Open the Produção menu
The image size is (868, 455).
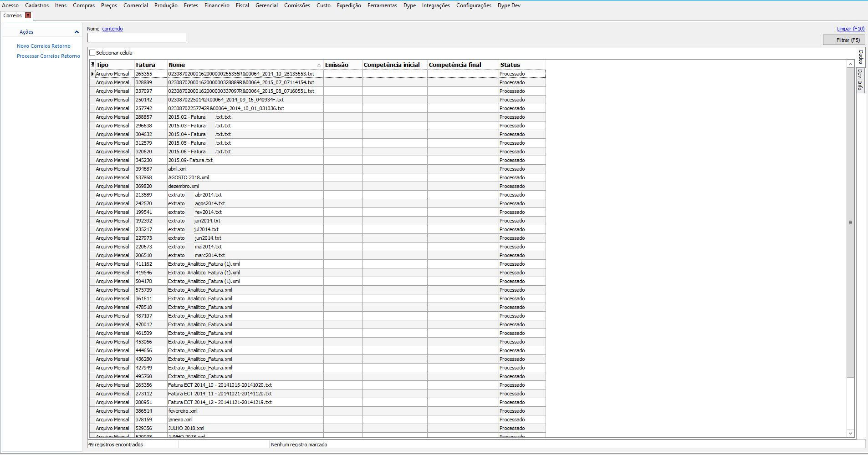click(x=166, y=5)
